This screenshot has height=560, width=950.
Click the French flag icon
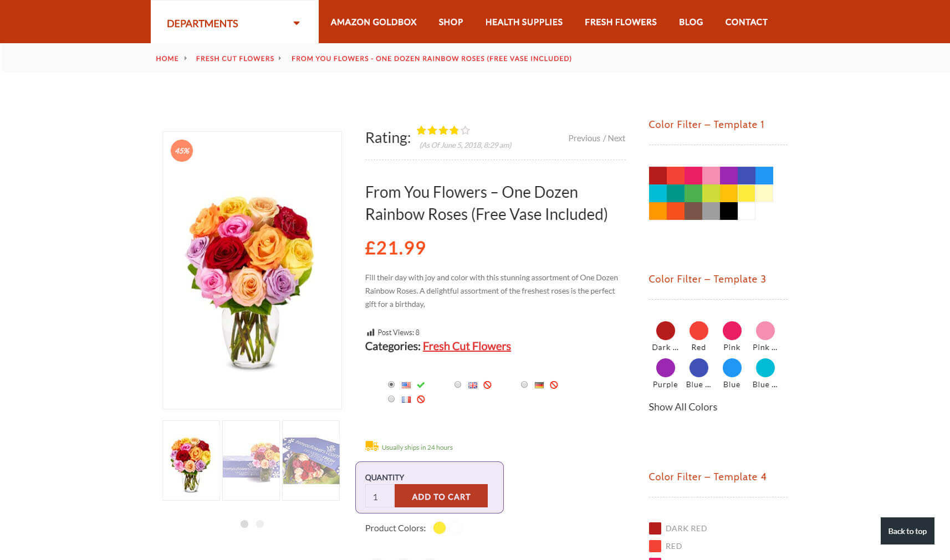(406, 399)
